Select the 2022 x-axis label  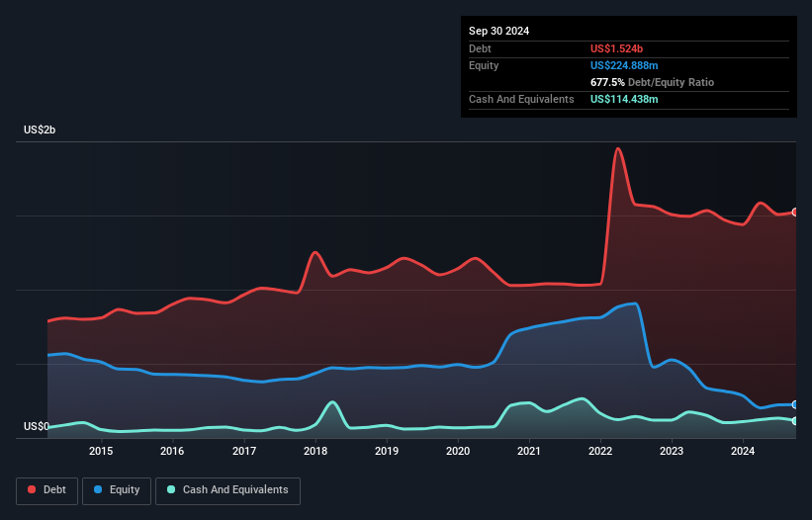coord(600,451)
